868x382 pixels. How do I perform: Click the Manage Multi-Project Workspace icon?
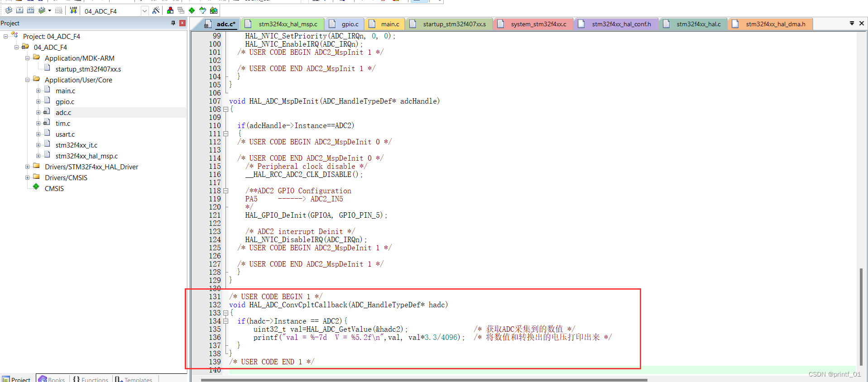tap(181, 10)
